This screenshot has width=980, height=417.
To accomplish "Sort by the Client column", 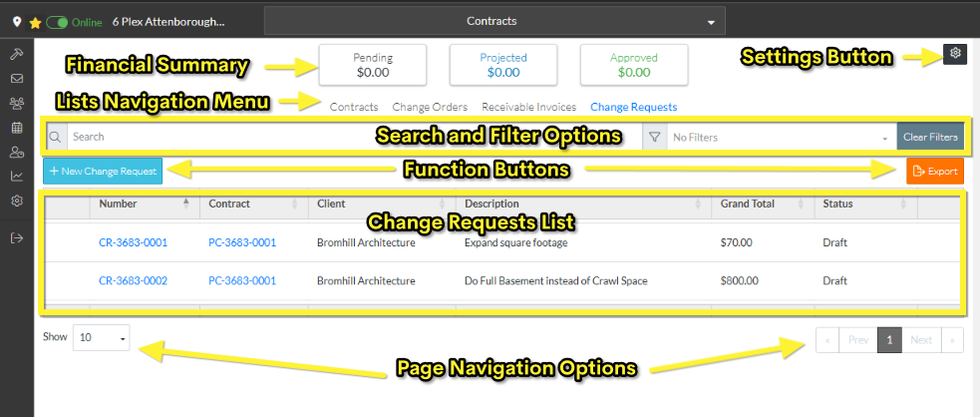I will (x=381, y=204).
